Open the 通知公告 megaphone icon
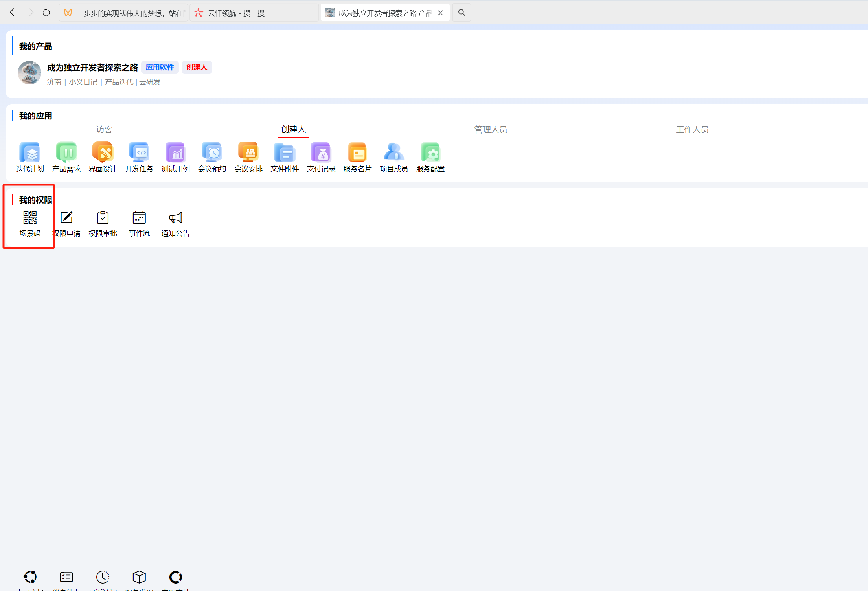868x591 pixels. click(x=175, y=218)
